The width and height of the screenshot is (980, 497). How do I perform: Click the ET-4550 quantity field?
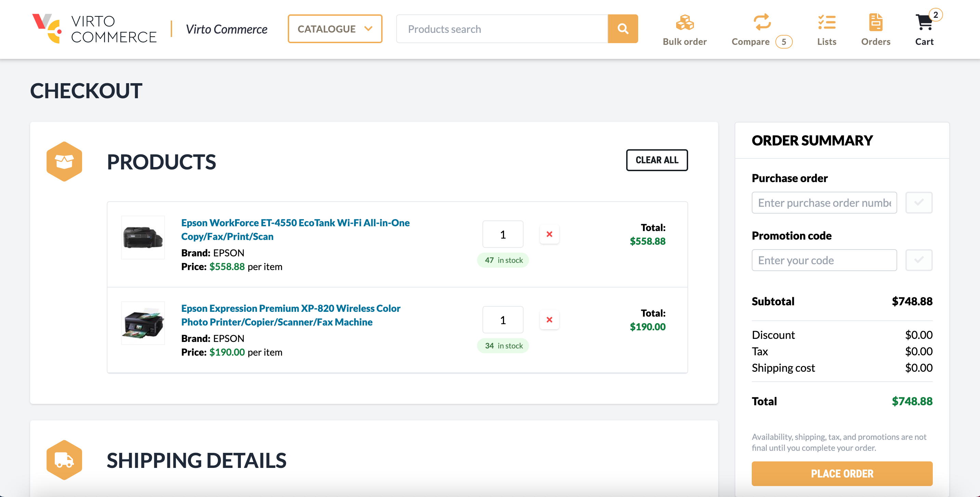[x=503, y=234]
